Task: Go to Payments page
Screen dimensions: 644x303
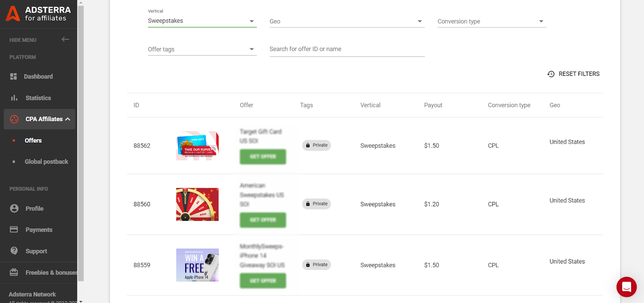Action: [x=39, y=230]
